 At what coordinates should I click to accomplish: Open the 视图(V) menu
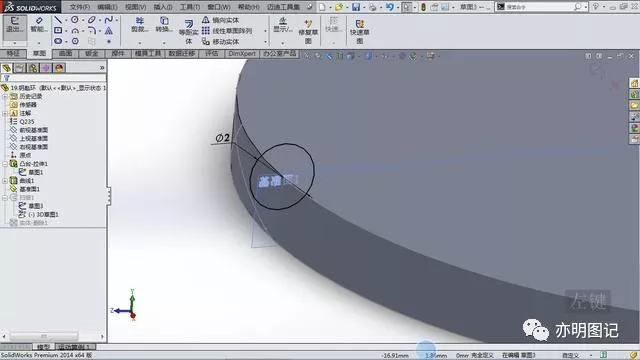(x=136, y=7)
